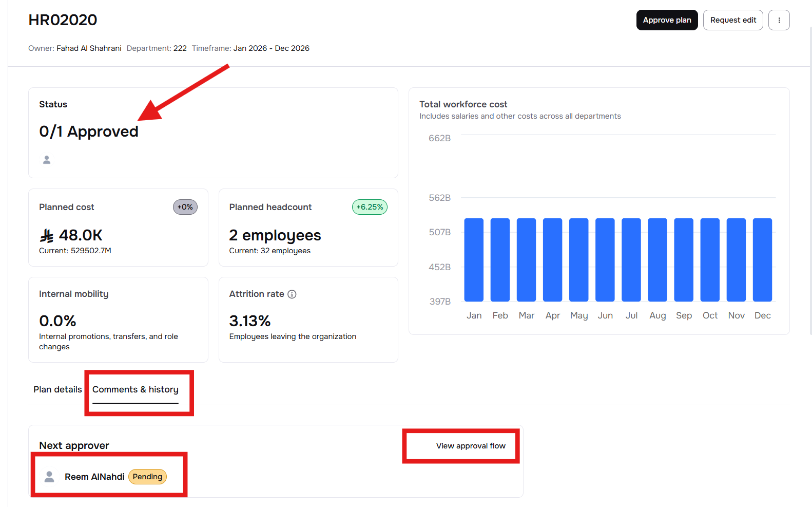Switch to the Plan details tab
This screenshot has width=812, height=507.
[57, 389]
